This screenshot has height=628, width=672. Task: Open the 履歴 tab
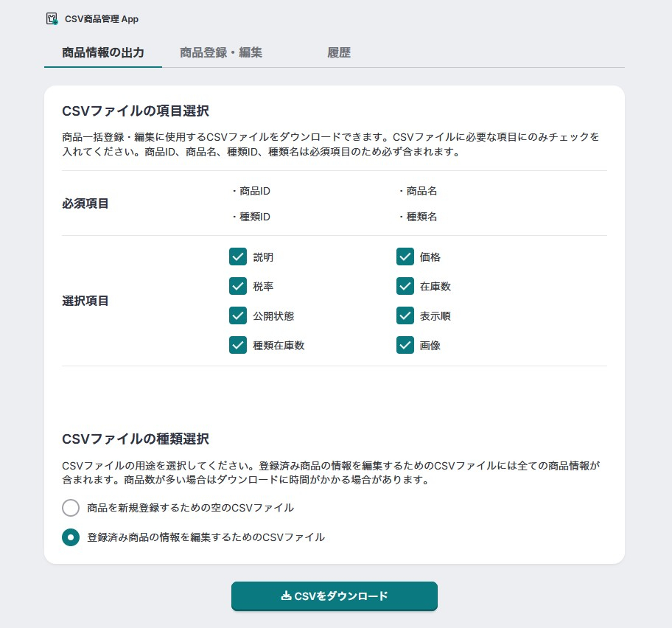click(338, 52)
